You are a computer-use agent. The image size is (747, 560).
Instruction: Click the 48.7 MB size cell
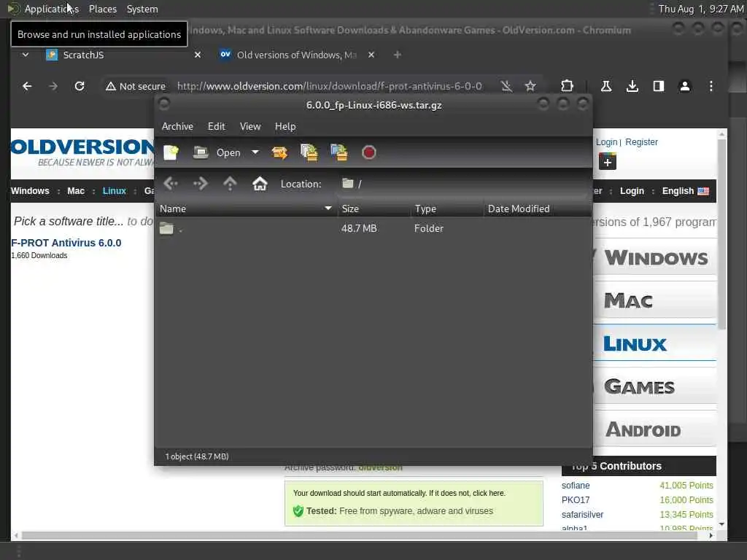(x=359, y=228)
